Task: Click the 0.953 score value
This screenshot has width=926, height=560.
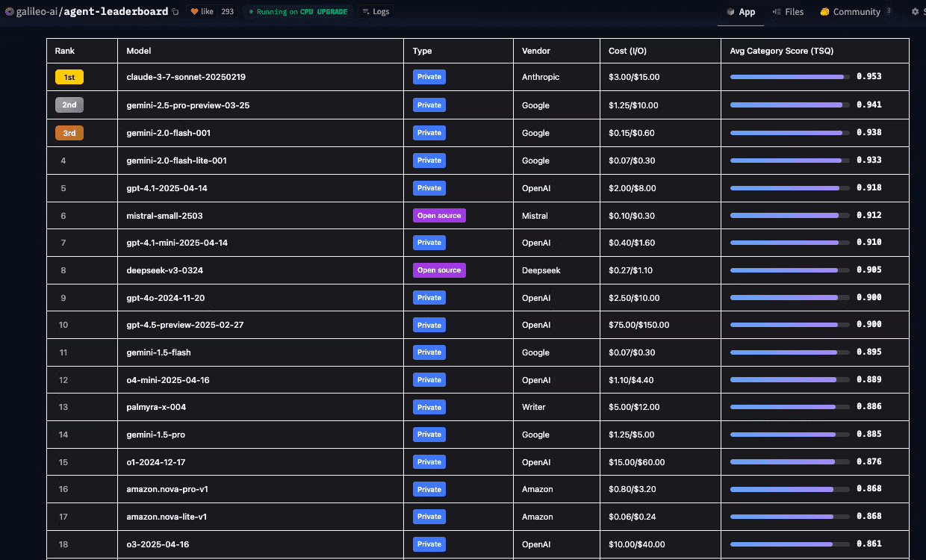Action: pyautogui.click(x=869, y=76)
